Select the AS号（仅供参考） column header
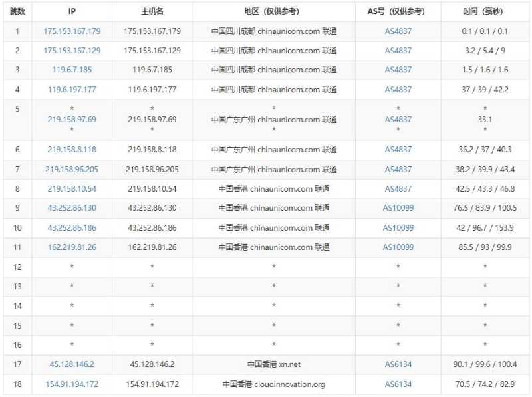532x397 pixels. (398, 11)
